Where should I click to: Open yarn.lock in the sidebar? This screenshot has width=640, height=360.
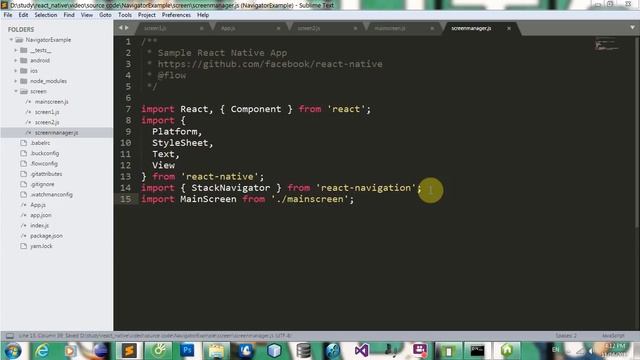(x=41, y=246)
